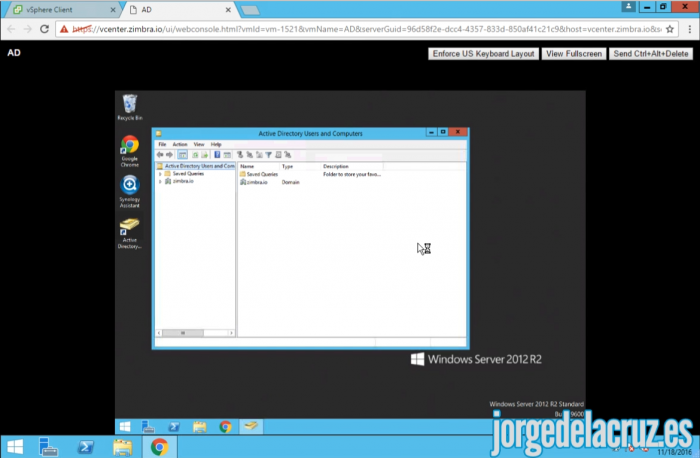This screenshot has width=700, height=458.
Task: Click the Back arrow in ADUC toolbar
Action: tap(160, 155)
